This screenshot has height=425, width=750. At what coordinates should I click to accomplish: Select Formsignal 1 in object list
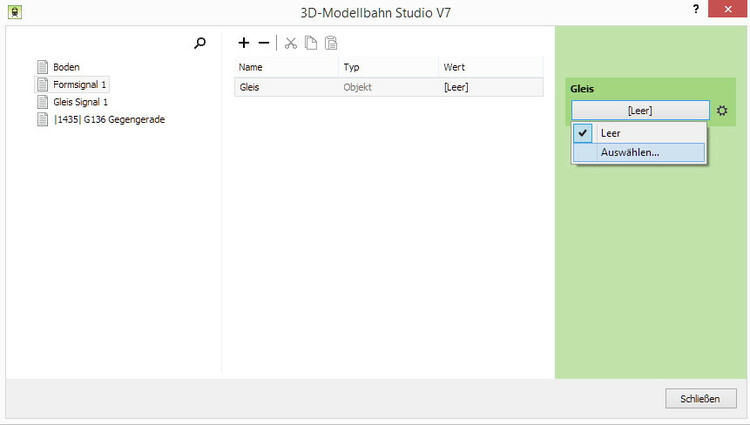(72, 85)
